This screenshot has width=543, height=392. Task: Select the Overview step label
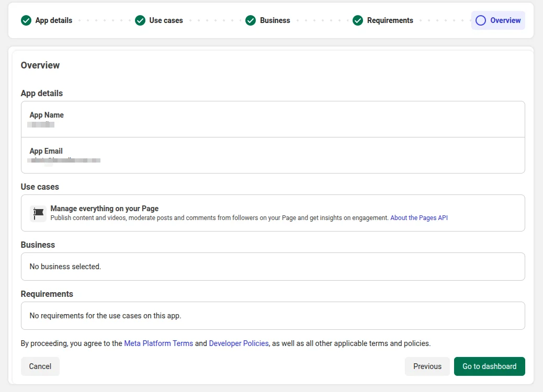(x=505, y=20)
